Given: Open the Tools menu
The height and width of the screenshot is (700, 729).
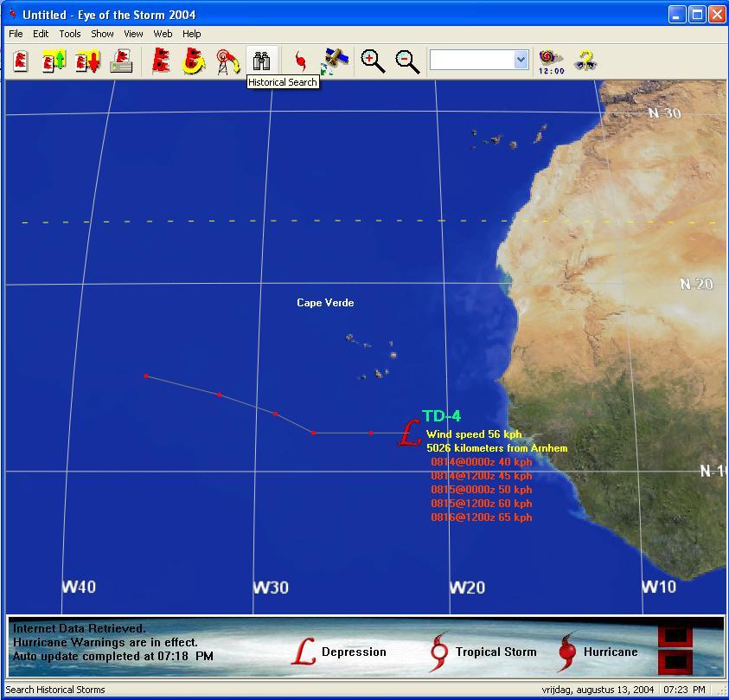Looking at the screenshot, I should (70, 34).
